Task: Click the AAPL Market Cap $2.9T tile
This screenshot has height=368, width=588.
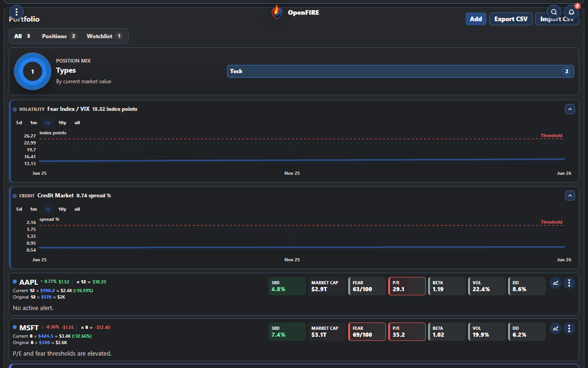Action: [x=327, y=286]
